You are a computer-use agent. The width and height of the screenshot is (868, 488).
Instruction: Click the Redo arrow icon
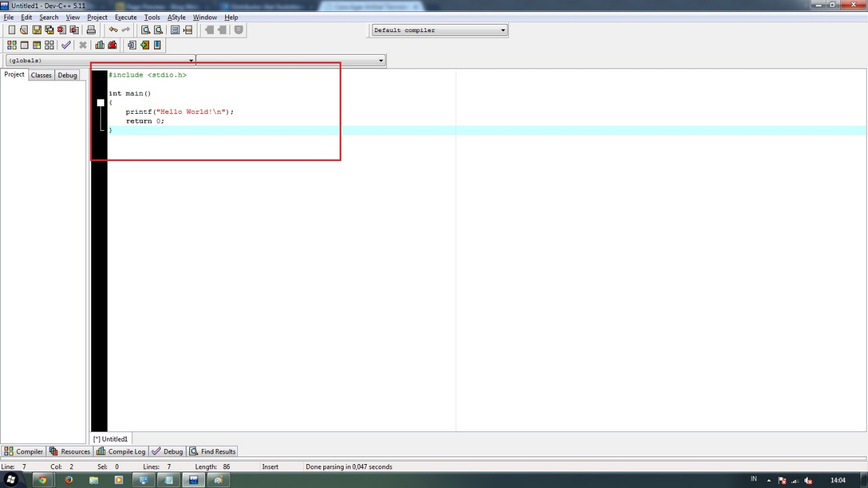125,30
